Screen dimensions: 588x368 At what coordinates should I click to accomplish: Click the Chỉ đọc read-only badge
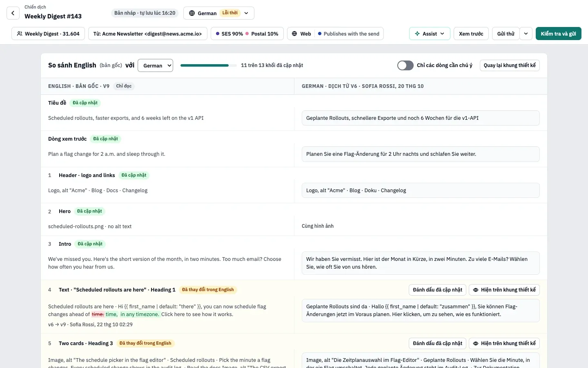click(x=124, y=86)
